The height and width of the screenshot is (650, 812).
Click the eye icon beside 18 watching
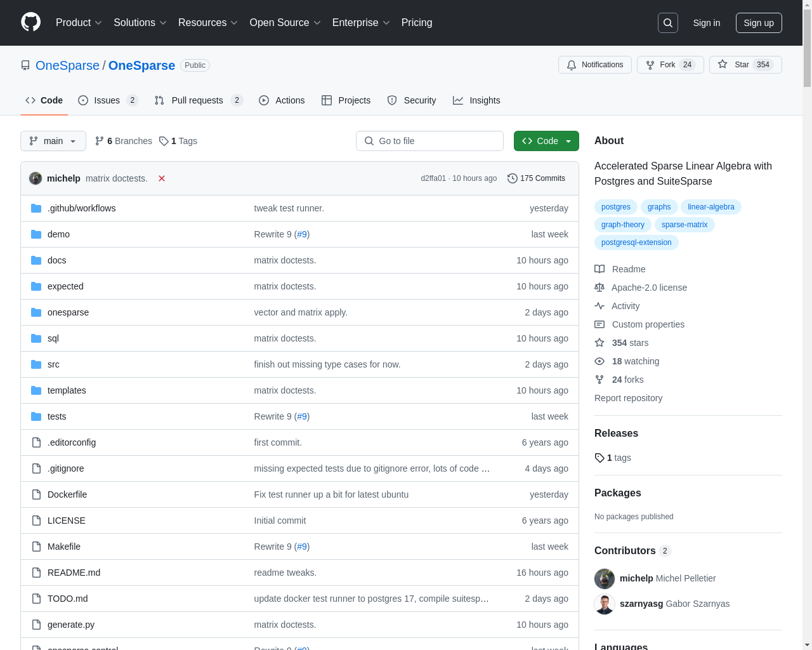tap(599, 361)
